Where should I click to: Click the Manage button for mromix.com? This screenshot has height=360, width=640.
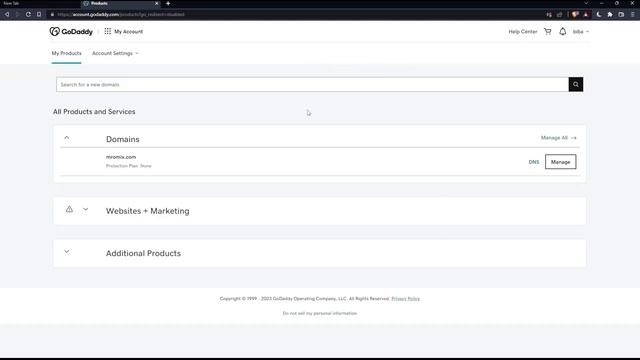pyautogui.click(x=560, y=162)
